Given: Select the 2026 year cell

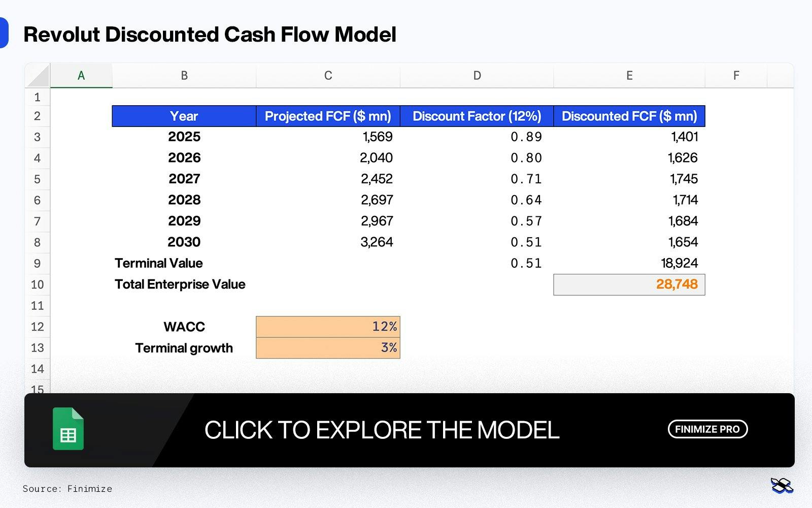Looking at the screenshot, I should (184, 158).
